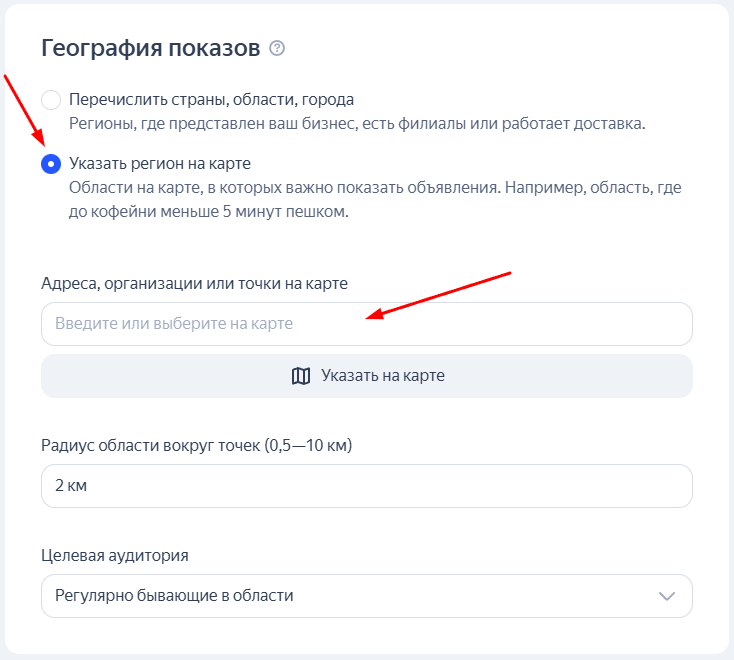Viewport: 734px width, 660px height.
Task: Click the "География показов" heading
Action: (150, 48)
